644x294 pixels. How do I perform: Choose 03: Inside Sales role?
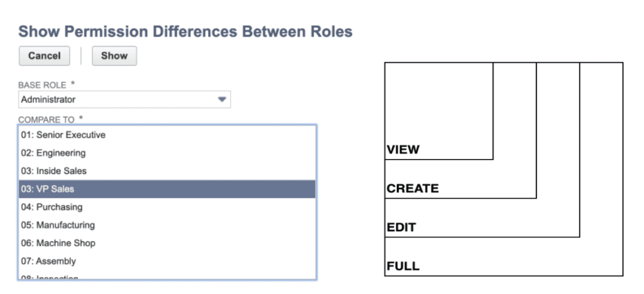[x=53, y=171]
